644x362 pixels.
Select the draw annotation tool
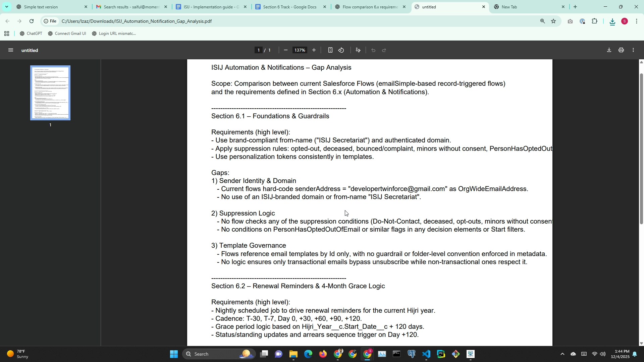coord(358,50)
